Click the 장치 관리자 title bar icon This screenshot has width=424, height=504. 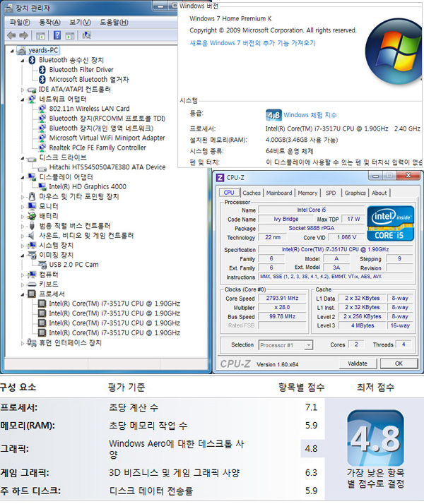[9, 8]
